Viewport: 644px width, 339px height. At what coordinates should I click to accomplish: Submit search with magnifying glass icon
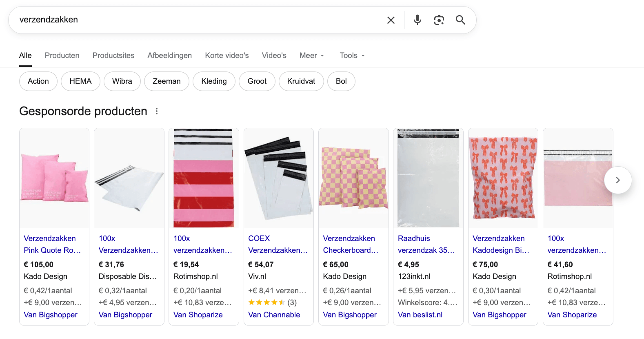point(460,20)
